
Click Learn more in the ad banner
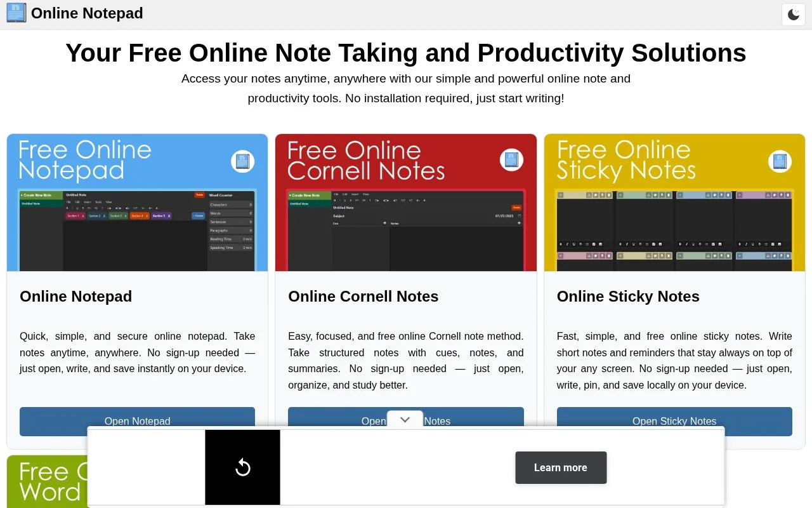(561, 467)
